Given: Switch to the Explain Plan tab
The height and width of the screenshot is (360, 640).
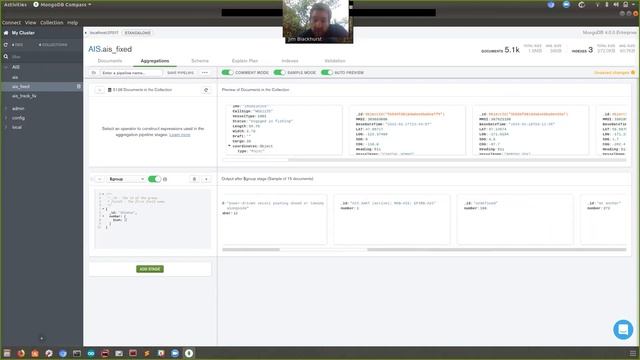Looking at the screenshot, I should point(245,61).
